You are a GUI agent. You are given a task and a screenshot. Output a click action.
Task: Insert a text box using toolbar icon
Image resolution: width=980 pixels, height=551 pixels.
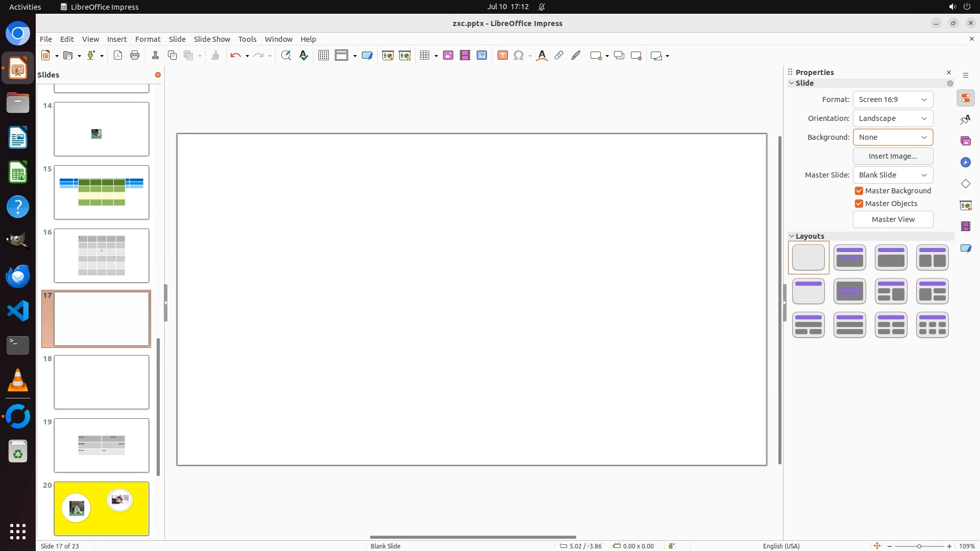coord(503,56)
